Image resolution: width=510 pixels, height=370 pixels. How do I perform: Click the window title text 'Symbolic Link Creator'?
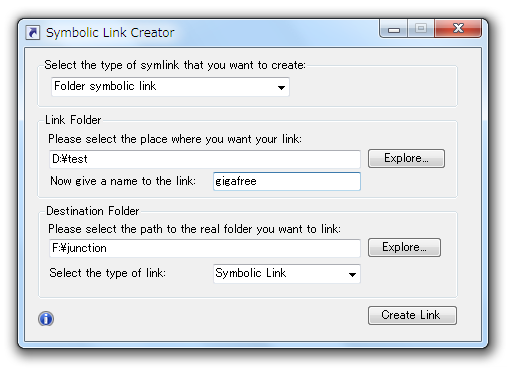click(x=110, y=33)
